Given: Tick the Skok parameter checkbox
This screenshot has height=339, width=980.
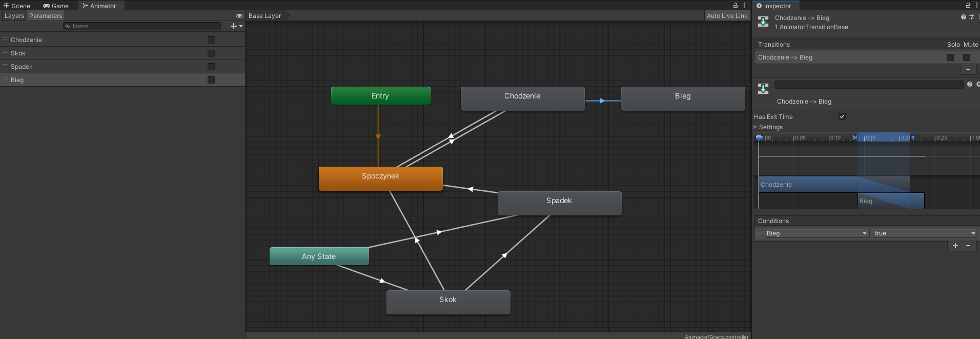Looking at the screenshot, I should click(x=211, y=53).
